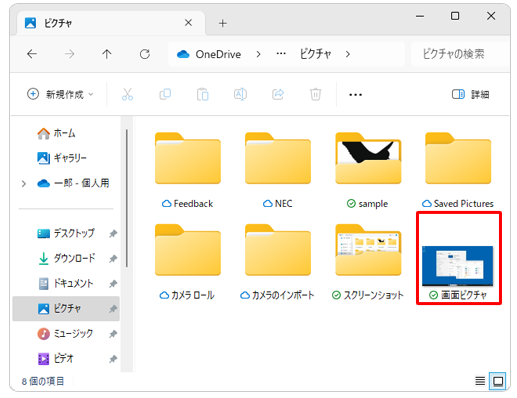Screen dimensions: 517x398
Task: Focus the ピクチャの検索 search box
Action: pos(460,54)
